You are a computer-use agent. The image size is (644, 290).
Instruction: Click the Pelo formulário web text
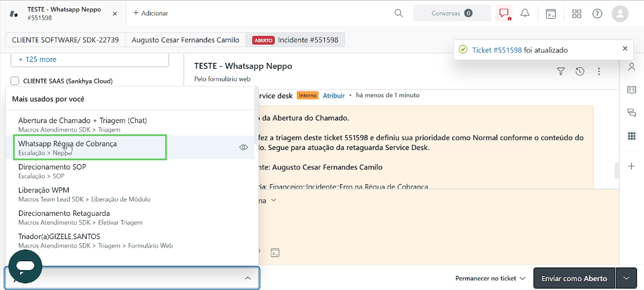coord(223,79)
